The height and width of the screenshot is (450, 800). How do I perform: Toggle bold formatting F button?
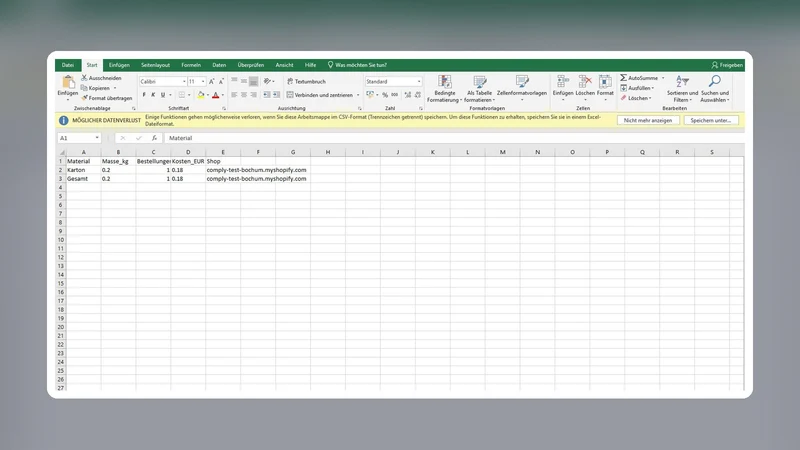point(144,95)
